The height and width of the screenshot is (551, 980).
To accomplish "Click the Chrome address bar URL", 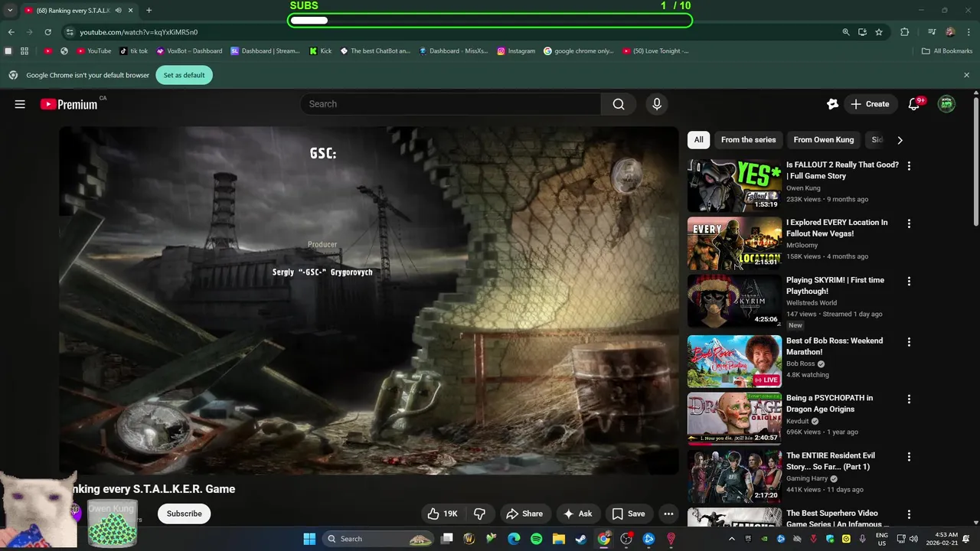I will (139, 32).
